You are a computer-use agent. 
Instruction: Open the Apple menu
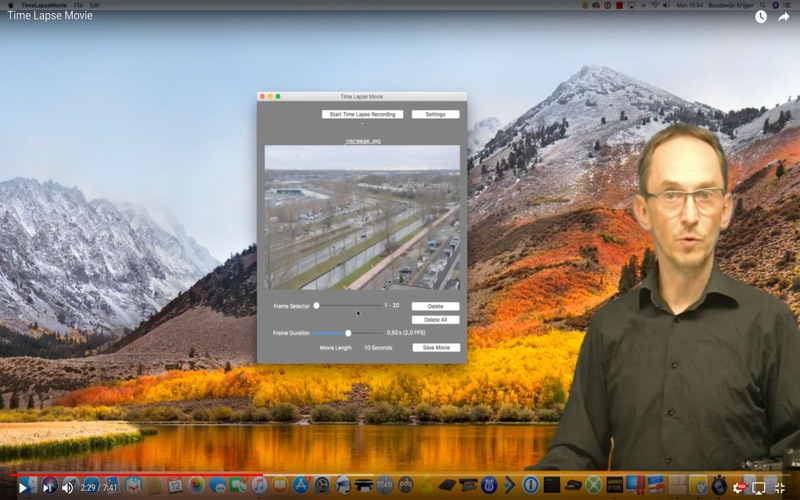[x=11, y=5]
